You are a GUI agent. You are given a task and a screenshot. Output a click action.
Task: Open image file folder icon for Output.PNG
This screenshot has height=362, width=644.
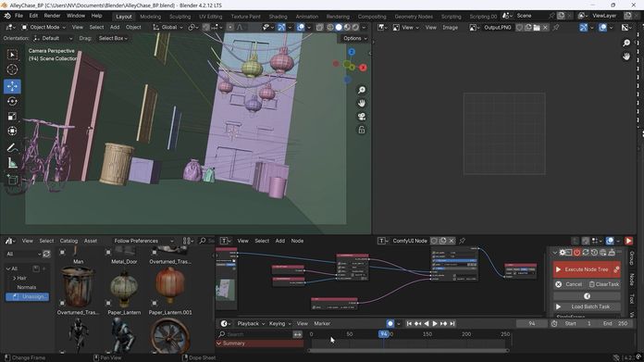pyautogui.click(x=537, y=28)
